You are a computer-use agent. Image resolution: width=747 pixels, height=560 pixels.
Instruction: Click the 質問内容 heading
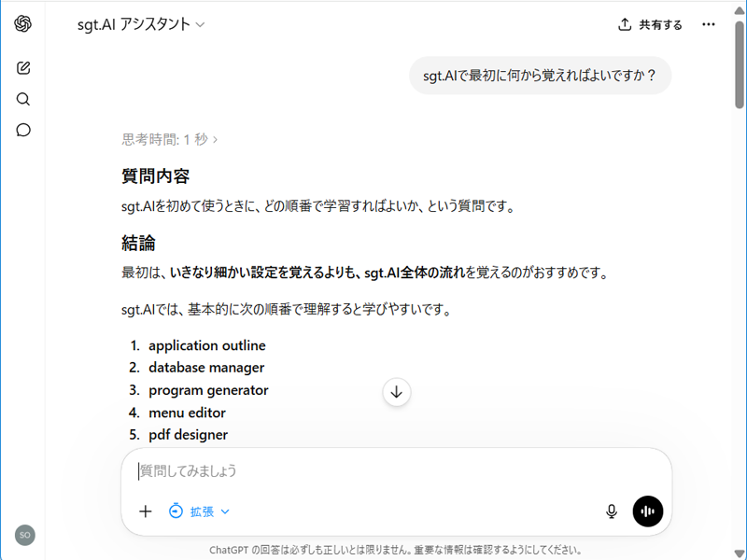point(155,176)
